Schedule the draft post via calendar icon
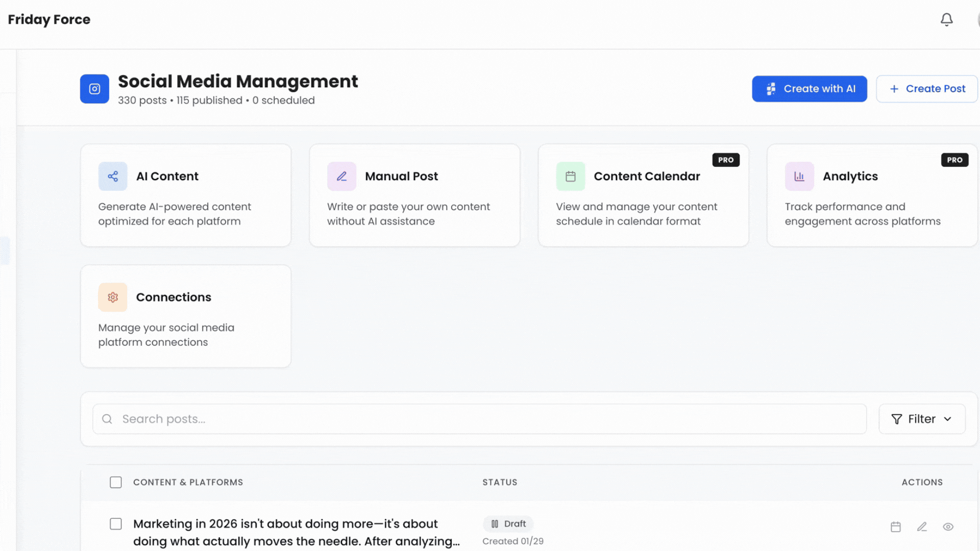 click(895, 527)
